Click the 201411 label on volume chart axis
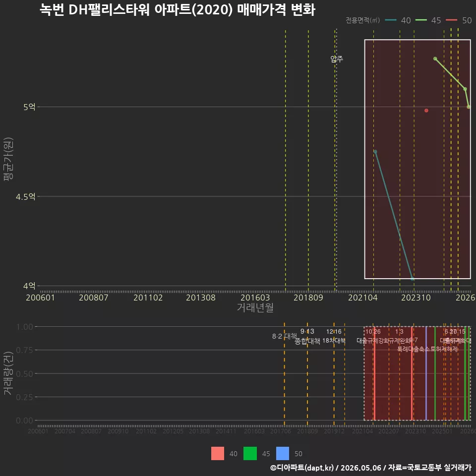The image size is (476, 476). click(x=226, y=431)
